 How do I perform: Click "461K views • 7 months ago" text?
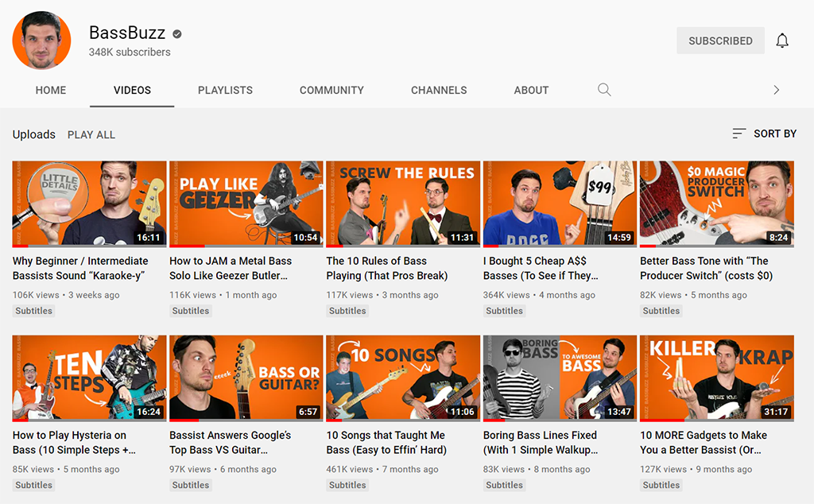pos(382,469)
